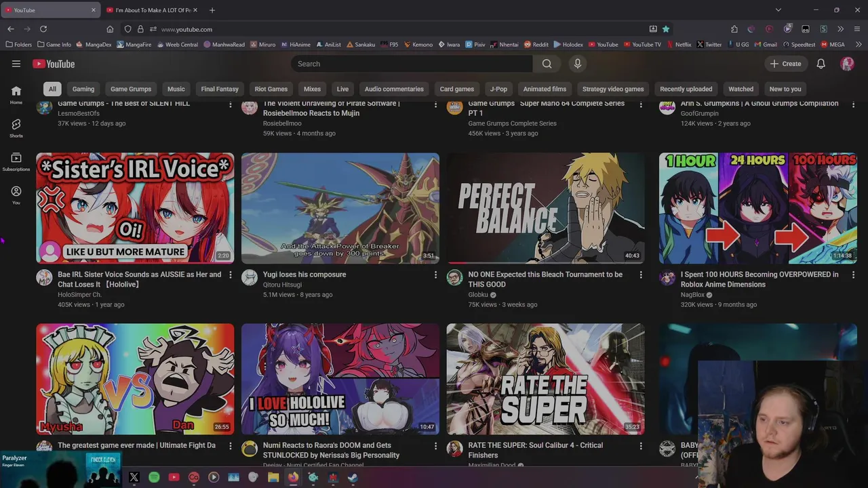Select the J-Pop filter chip
Screen dimensions: 868x488
[498, 89]
